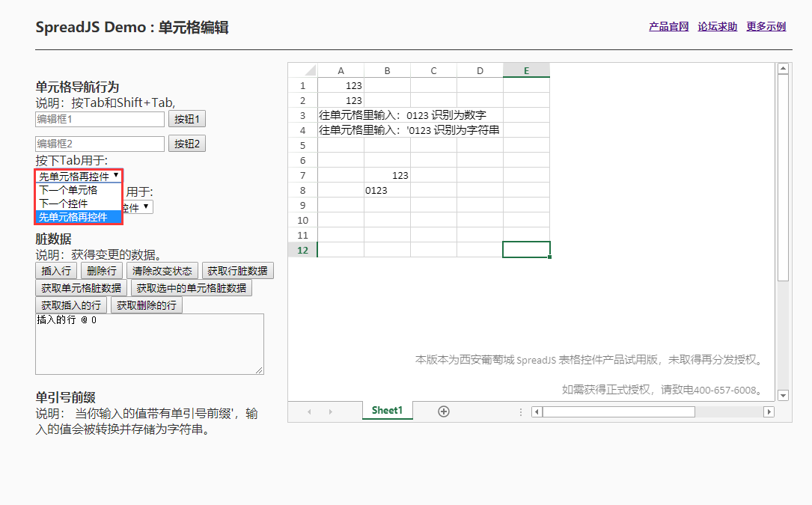
Task: Click the tab strip splitter dots
Action: point(520,411)
